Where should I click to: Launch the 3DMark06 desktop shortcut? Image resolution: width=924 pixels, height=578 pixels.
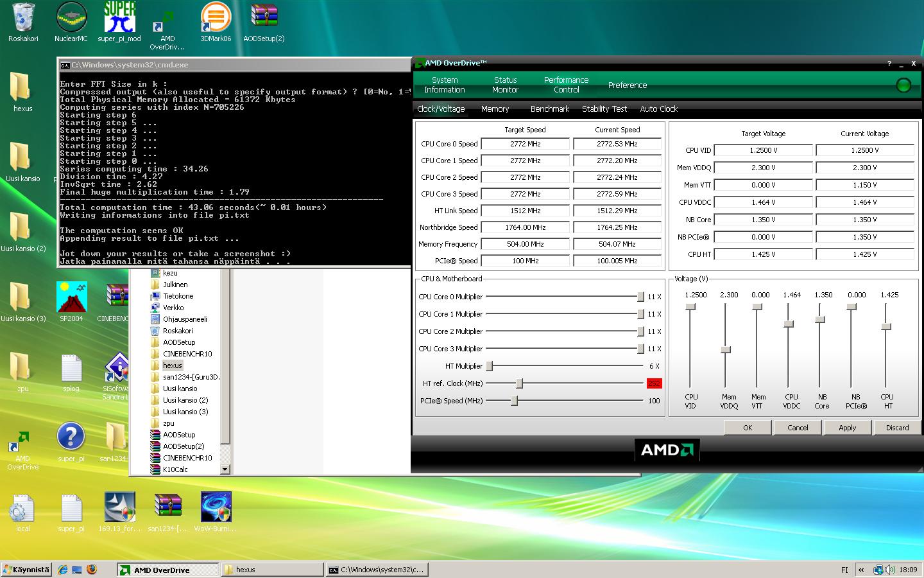tap(216, 22)
